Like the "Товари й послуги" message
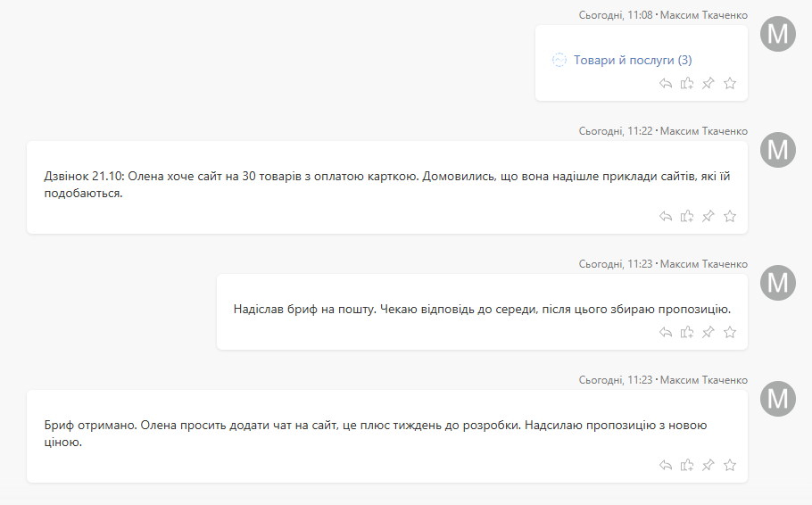Image resolution: width=812 pixels, height=505 pixels. (x=687, y=83)
